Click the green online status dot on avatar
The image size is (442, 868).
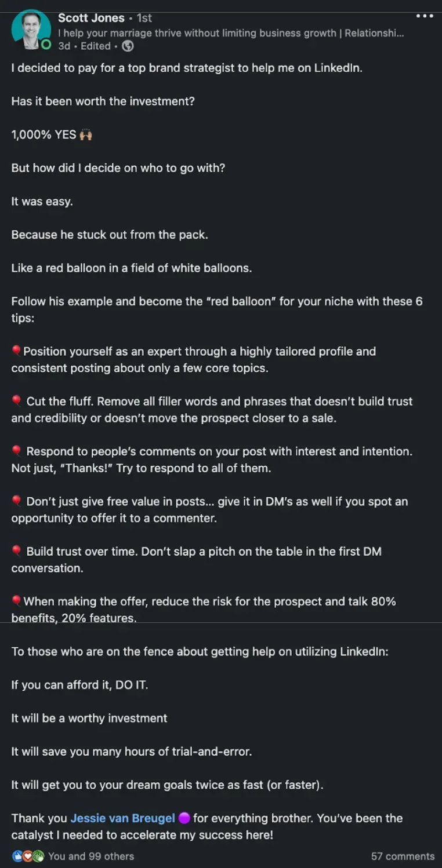point(46,45)
